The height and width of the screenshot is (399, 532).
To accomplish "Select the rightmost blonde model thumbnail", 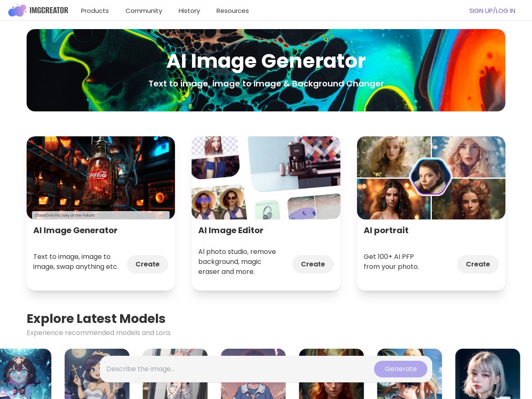I will pyautogui.click(x=488, y=373).
